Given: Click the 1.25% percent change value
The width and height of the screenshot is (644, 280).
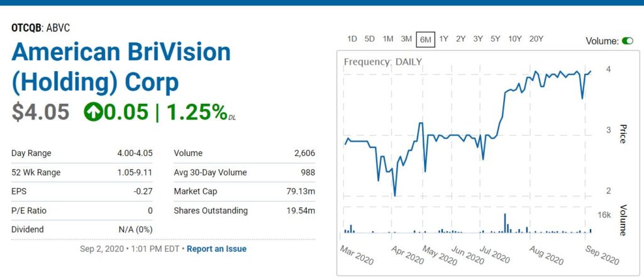Looking at the screenshot, I should [x=197, y=112].
